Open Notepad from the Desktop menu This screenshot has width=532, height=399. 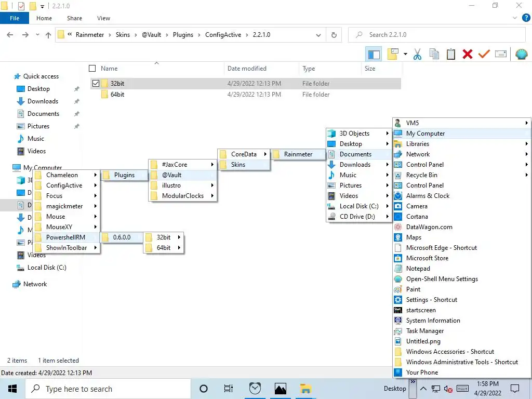[461, 269]
